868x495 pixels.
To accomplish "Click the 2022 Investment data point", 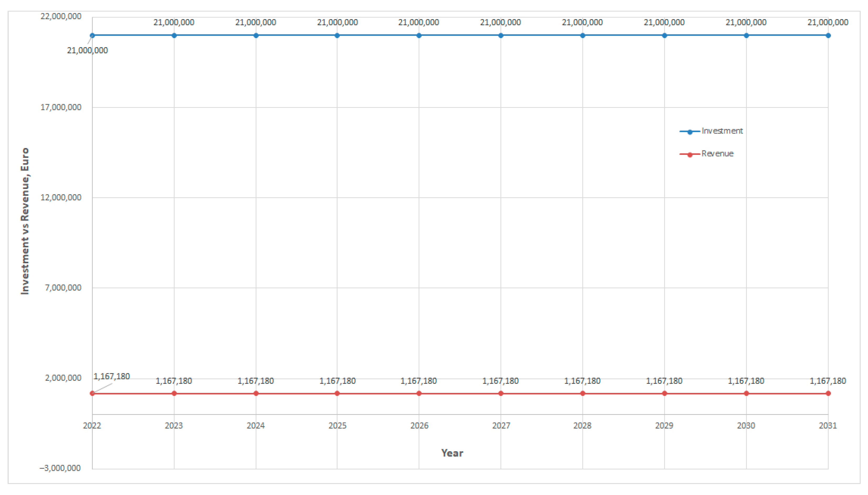I will click(92, 35).
